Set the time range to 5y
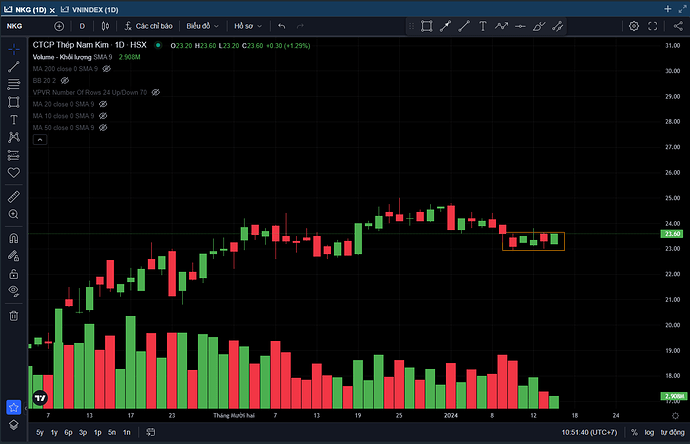Viewport: 690px width, 444px height. point(40,433)
